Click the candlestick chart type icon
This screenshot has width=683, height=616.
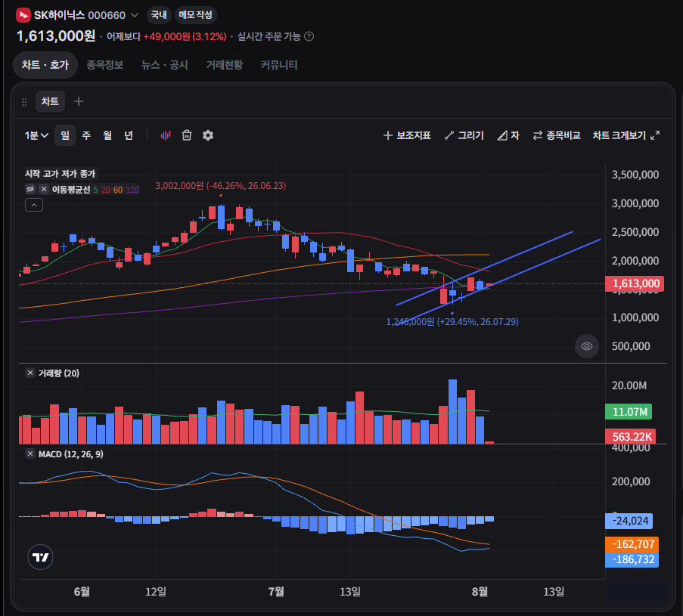[x=166, y=135]
